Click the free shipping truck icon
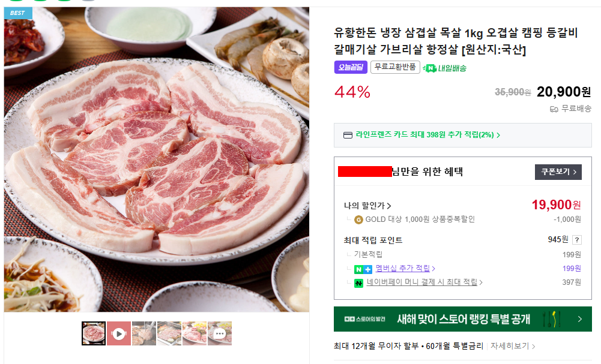The height and width of the screenshot is (364, 601). (554, 109)
